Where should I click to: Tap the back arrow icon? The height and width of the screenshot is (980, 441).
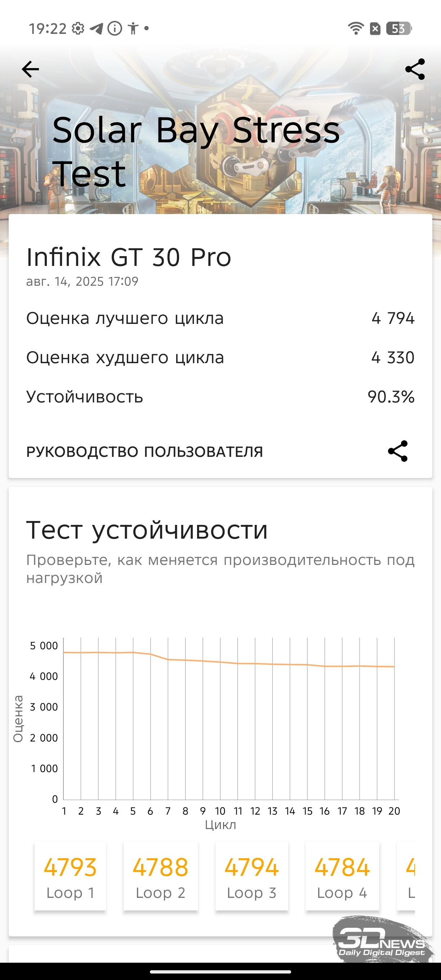30,69
